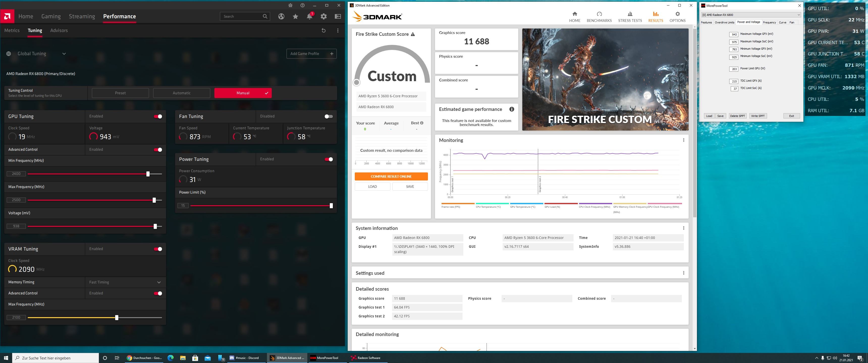This screenshot has width=868, height=363.
Task: Click the Power Limit slider handle
Action: click(x=331, y=205)
